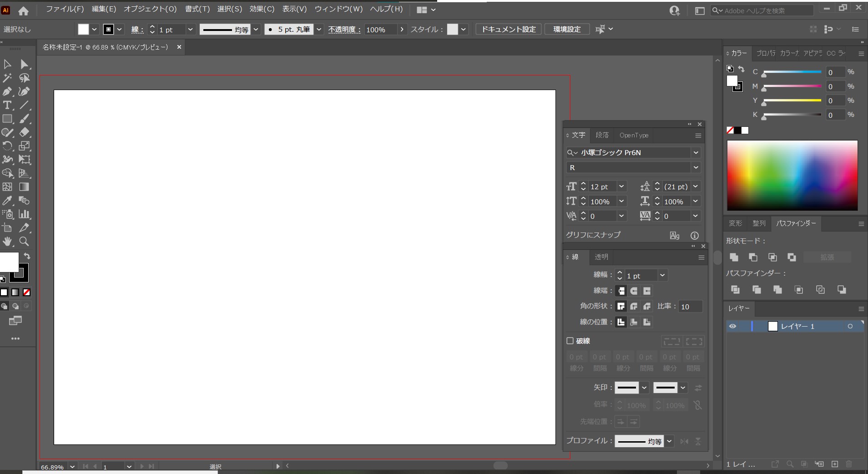Select the Gradient tool
Viewport: 868px width, 474px height.
point(24,187)
